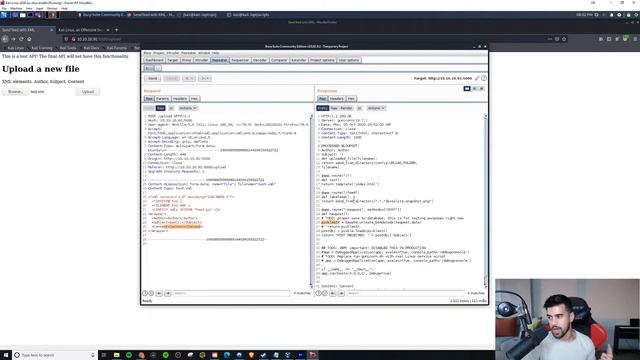The image size is (640, 360).
Task: Open the Project options tab
Action: 322,60
